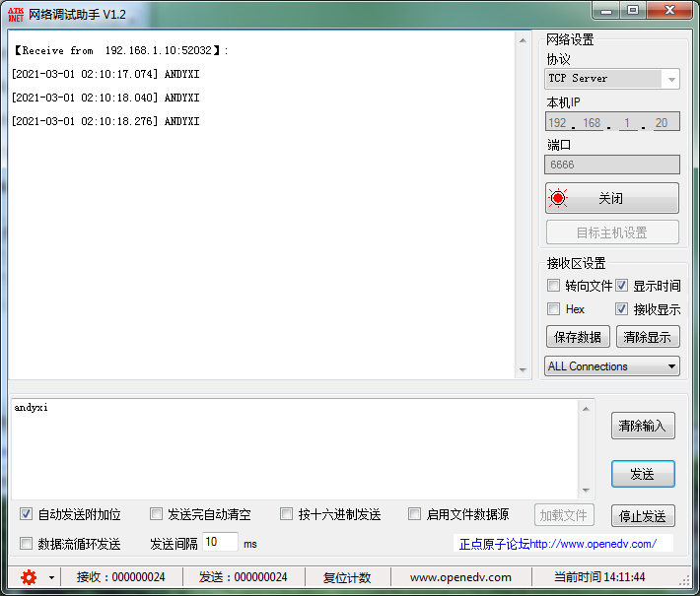
Task: Click the 停止发送 button
Action: (x=643, y=515)
